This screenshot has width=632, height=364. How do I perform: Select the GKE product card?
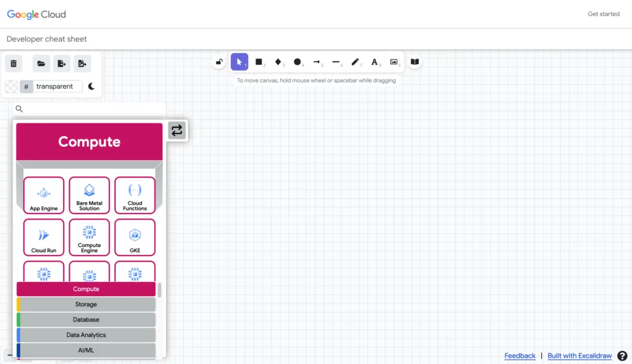point(135,238)
